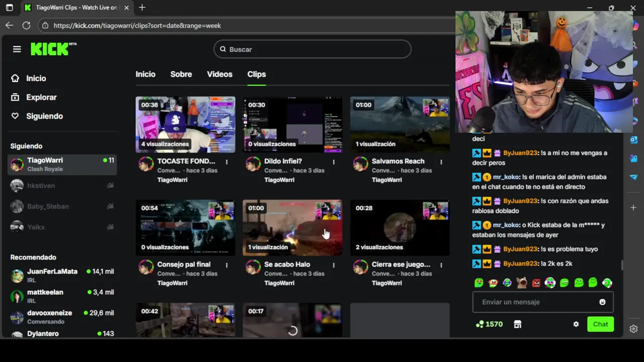This screenshot has width=644, height=362.
Task: Reload the page with the refresh icon
Action: [x=27, y=25]
